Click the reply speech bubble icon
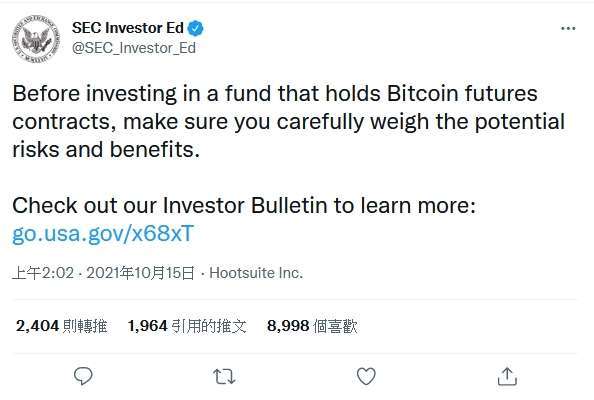The image size is (594, 400). 83,376
